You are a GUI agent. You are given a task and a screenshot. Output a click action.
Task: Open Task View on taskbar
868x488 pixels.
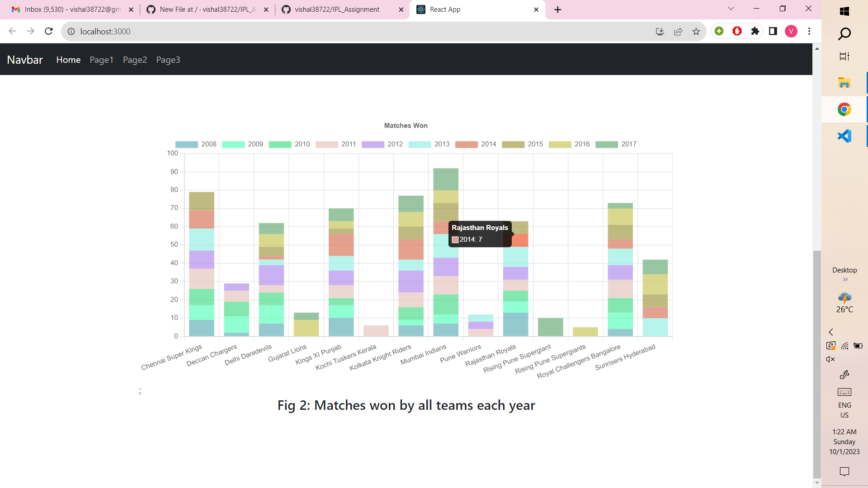[844, 56]
